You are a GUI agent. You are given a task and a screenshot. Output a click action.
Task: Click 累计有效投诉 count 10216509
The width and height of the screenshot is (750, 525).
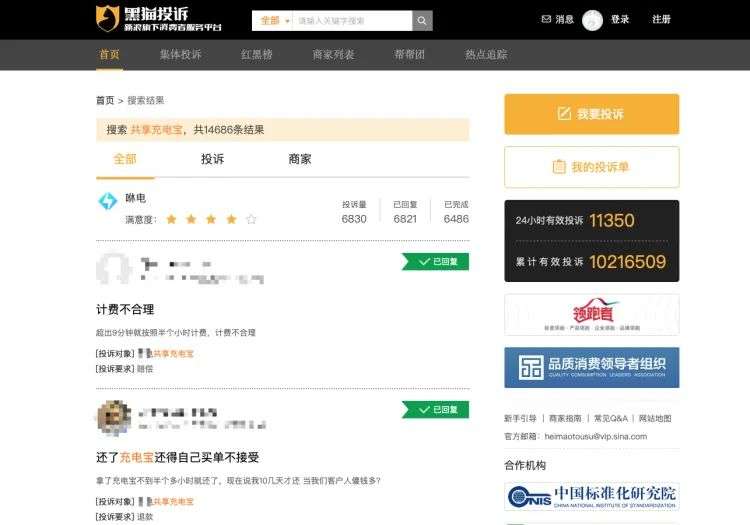click(628, 262)
